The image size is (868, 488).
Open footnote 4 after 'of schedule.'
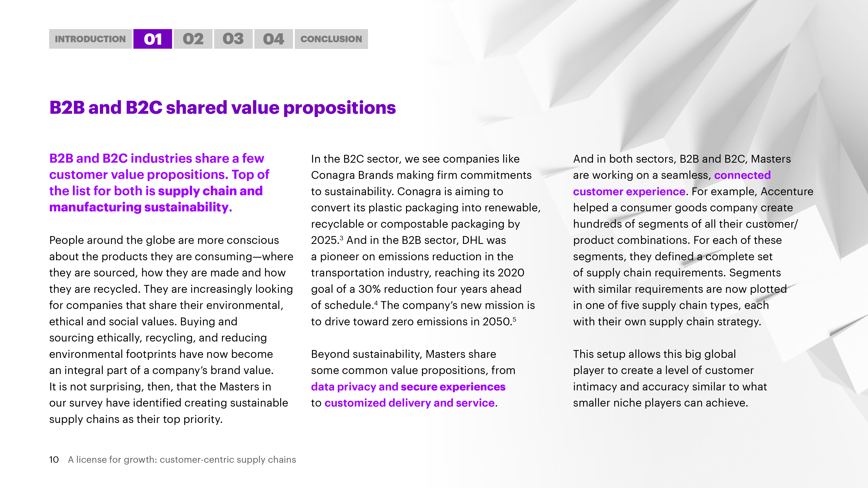376,302
